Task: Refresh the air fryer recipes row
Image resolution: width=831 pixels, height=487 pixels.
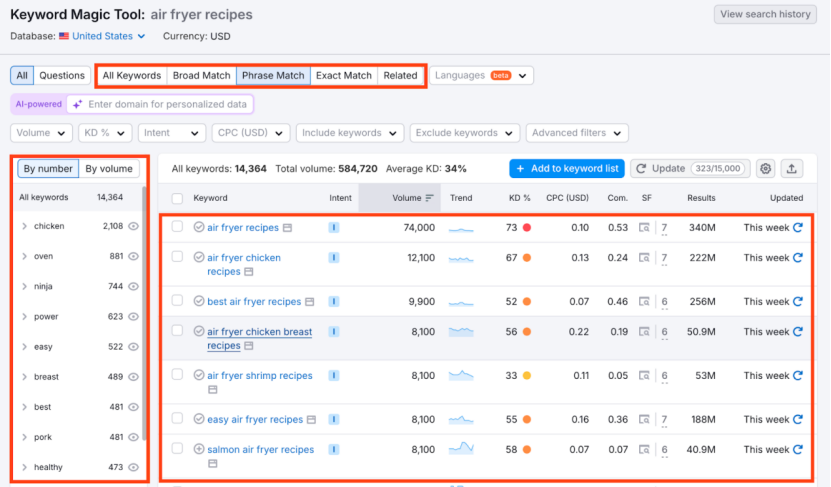Action: [797, 228]
